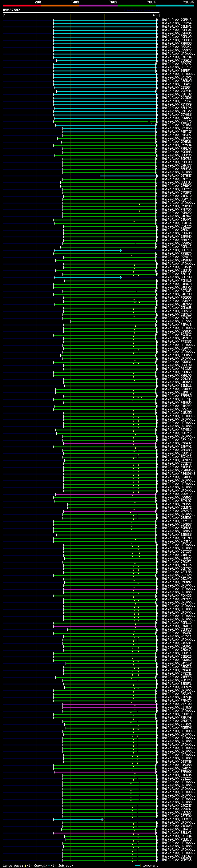The height and width of the screenshot is (868, 197).
Task: Select the UniRef100_B8CCS6 label
Action: point(176,155)
